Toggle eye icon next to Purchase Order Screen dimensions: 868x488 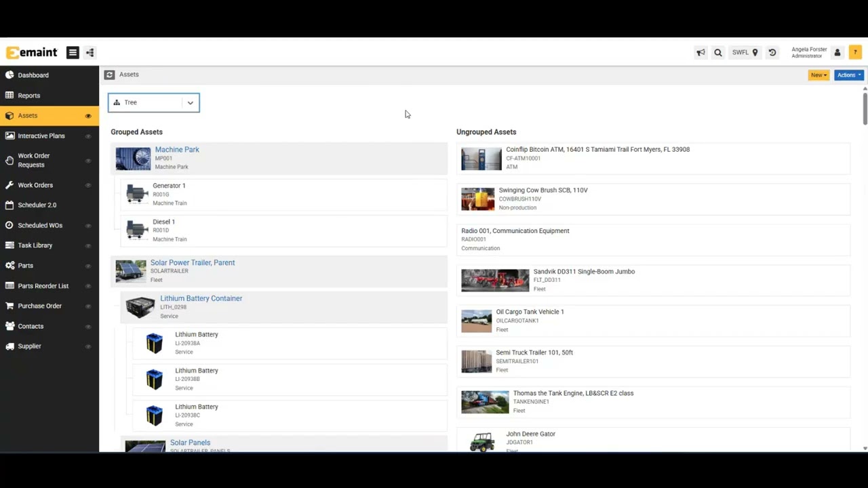88,306
